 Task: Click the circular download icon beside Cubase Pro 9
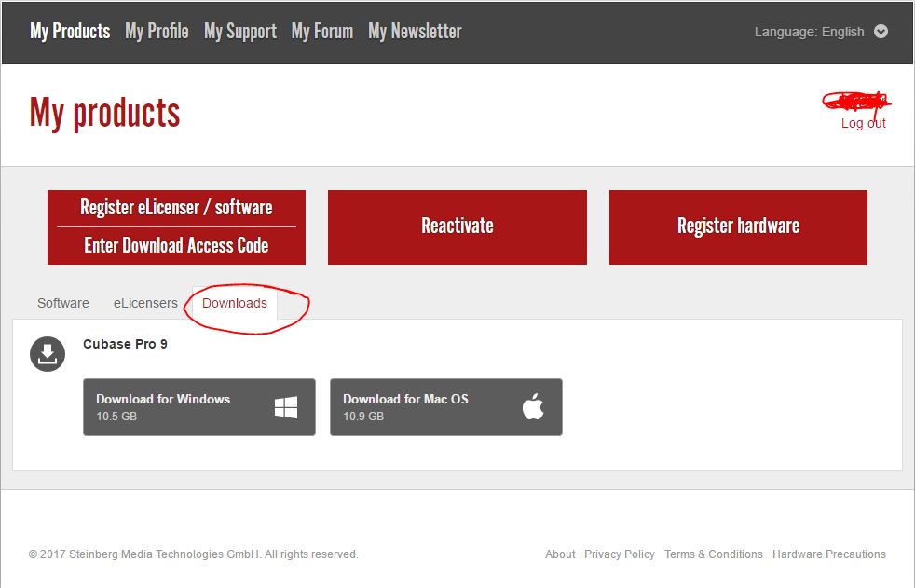pyautogui.click(x=48, y=354)
